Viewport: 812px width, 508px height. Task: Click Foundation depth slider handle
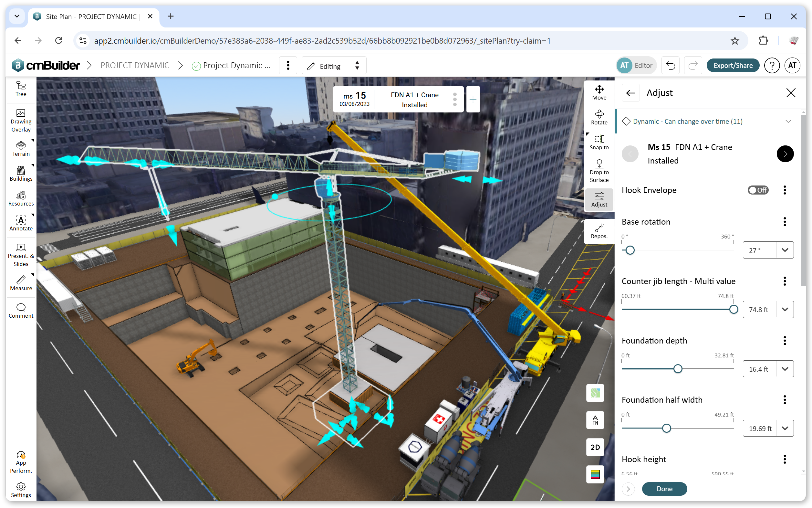(678, 369)
